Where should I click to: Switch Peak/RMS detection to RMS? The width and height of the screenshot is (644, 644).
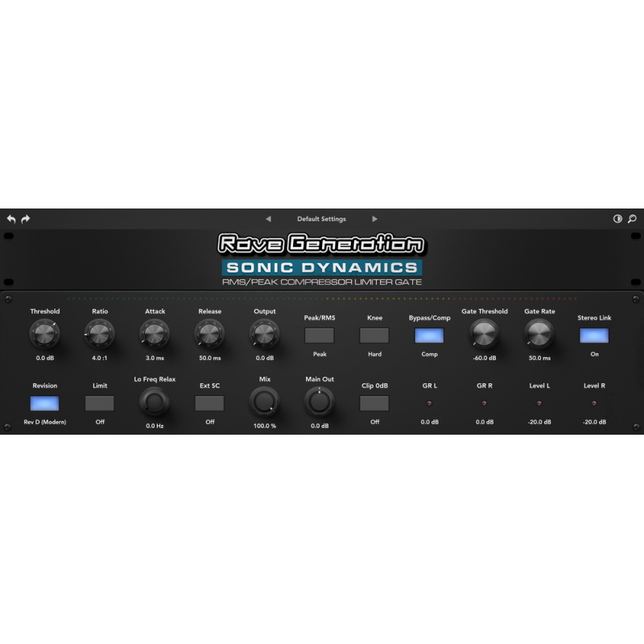319,333
